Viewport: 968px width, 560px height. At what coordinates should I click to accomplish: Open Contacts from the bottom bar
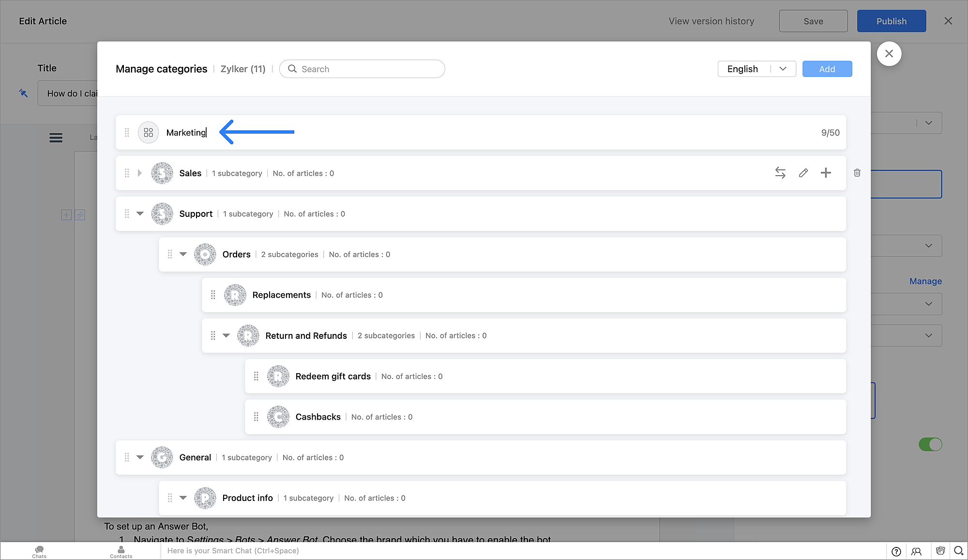121,551
